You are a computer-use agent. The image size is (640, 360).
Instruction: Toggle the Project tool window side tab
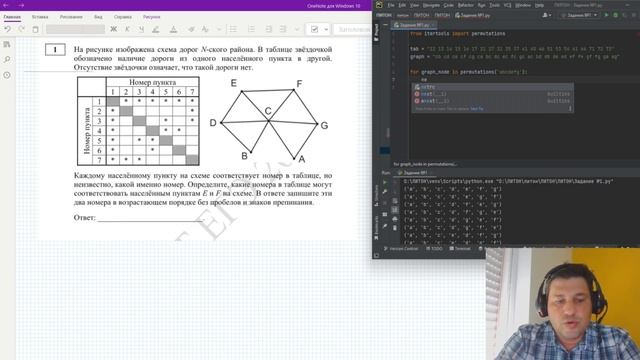376,33
